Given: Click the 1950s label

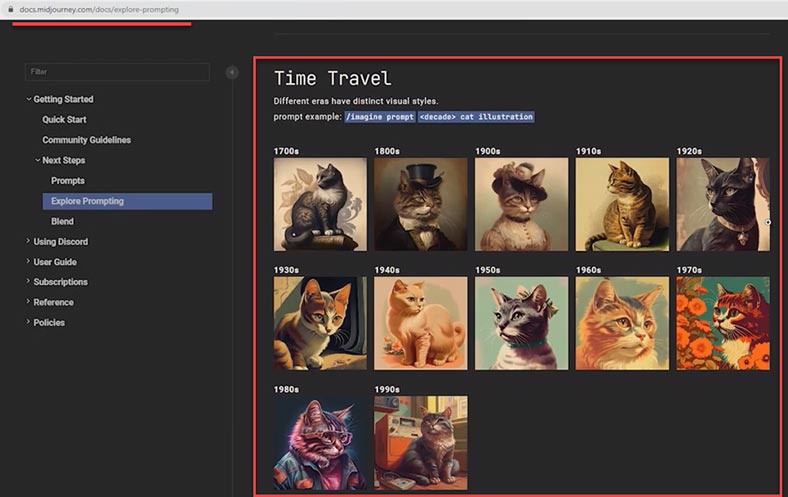Looking at the screenshot, I should point(488,270).
